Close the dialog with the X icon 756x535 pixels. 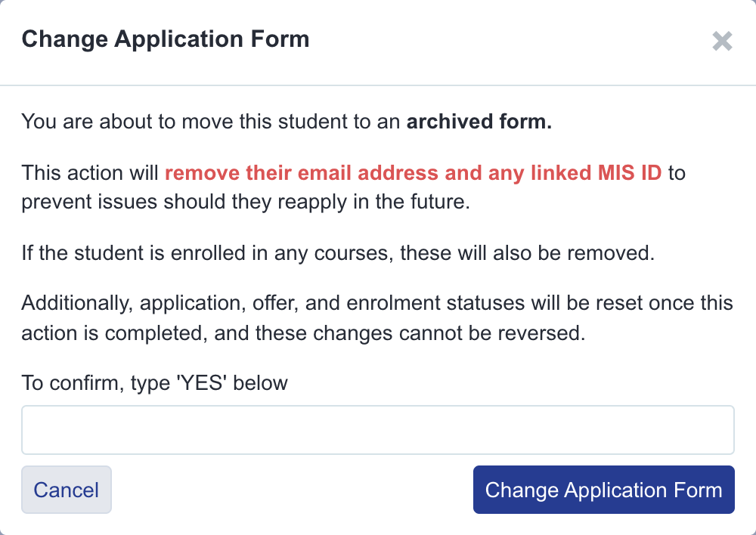(x=722, y=41)
